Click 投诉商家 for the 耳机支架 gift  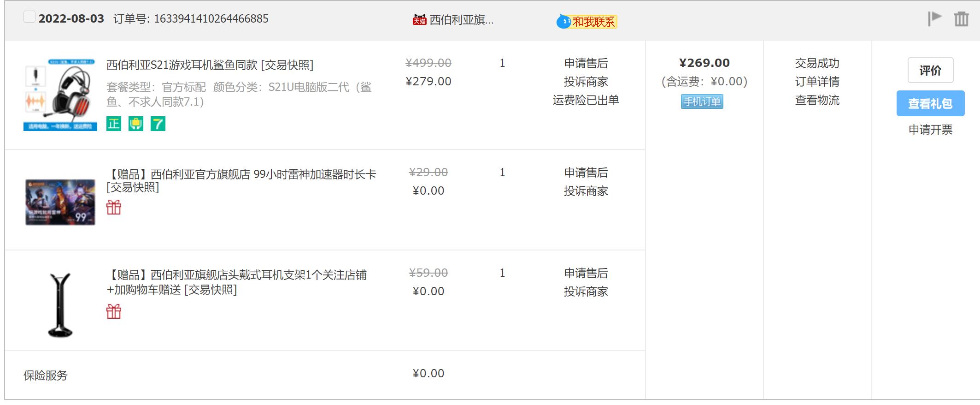586,292
